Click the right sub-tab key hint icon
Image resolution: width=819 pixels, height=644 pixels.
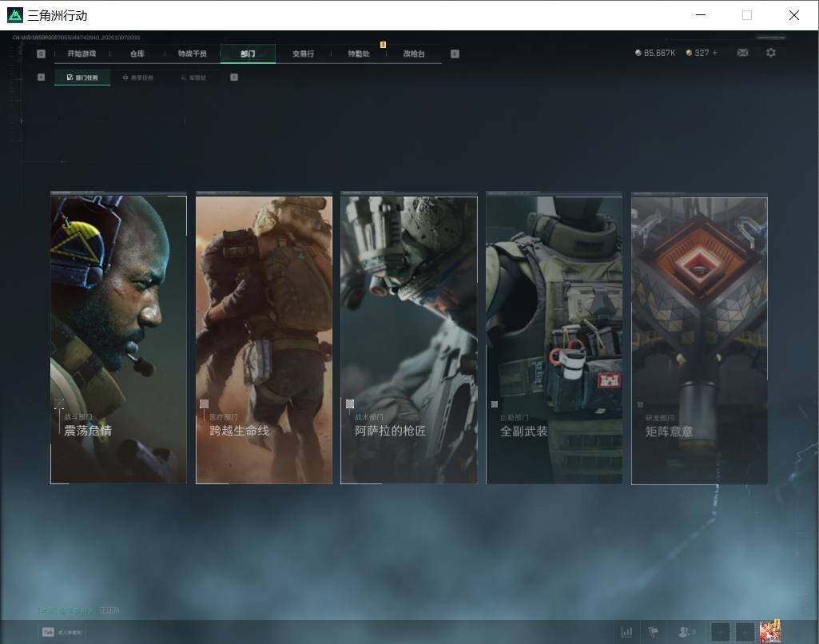[x=234, y=78]
